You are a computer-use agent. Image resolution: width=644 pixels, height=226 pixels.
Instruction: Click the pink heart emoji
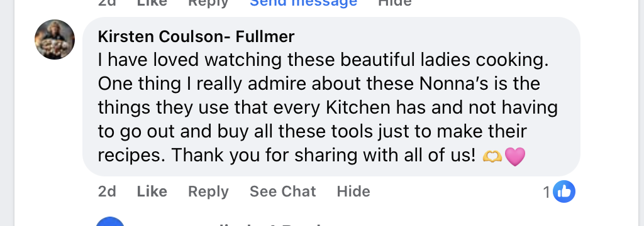click(514, 156)
